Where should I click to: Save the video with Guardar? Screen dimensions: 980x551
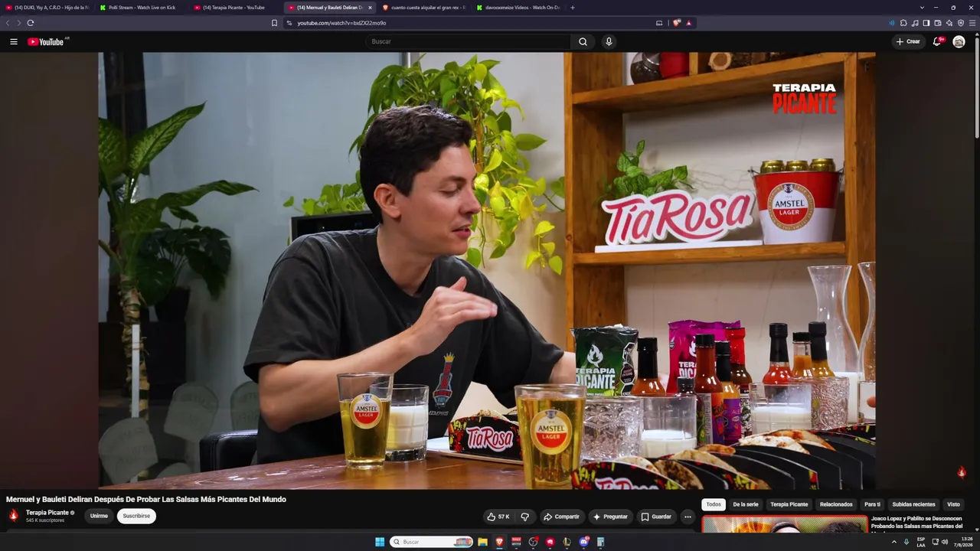(x=656, y=517)
